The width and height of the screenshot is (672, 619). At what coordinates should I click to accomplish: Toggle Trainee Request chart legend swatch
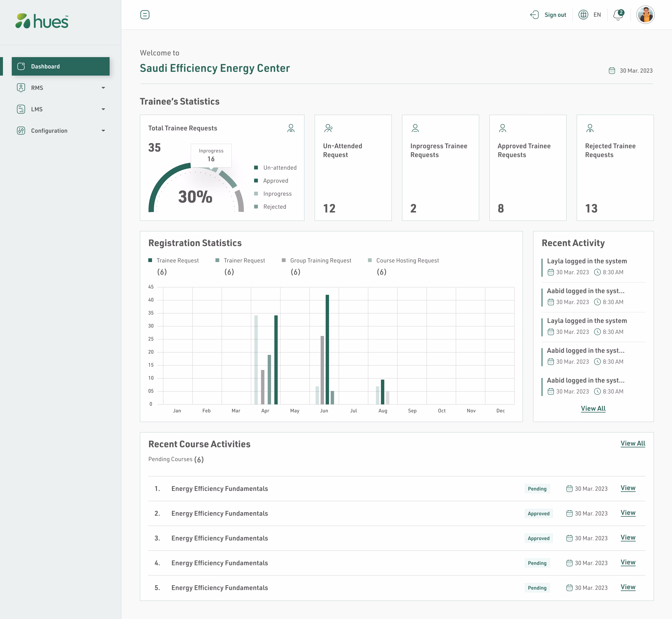(150, 260)
